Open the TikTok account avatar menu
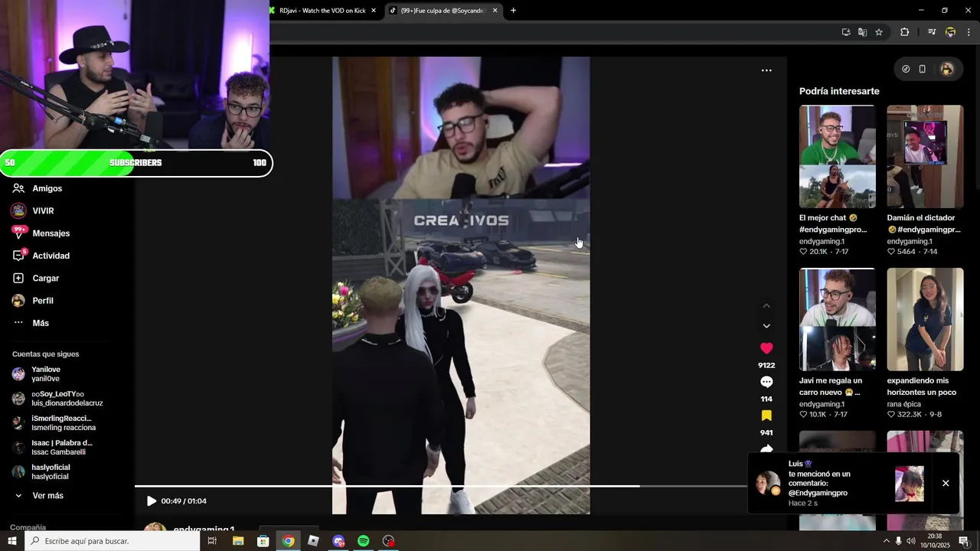The image size is (980, 551). point(947,69)
